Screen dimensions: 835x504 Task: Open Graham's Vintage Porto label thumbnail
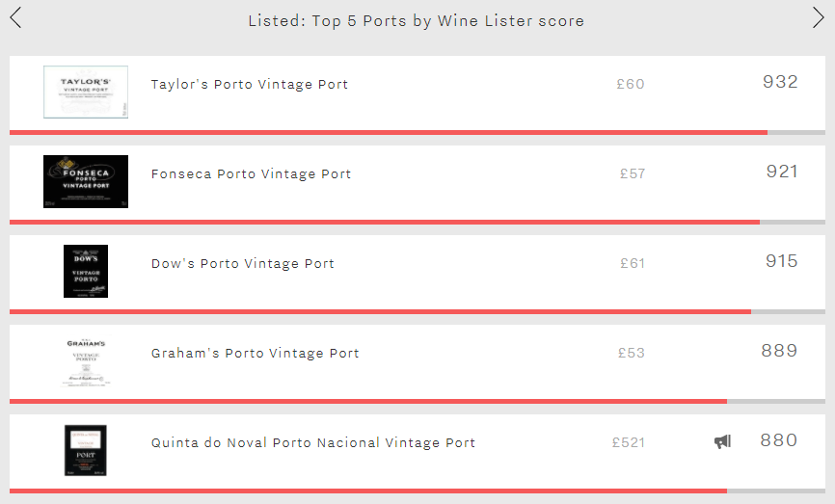click(x=86, y=360)
